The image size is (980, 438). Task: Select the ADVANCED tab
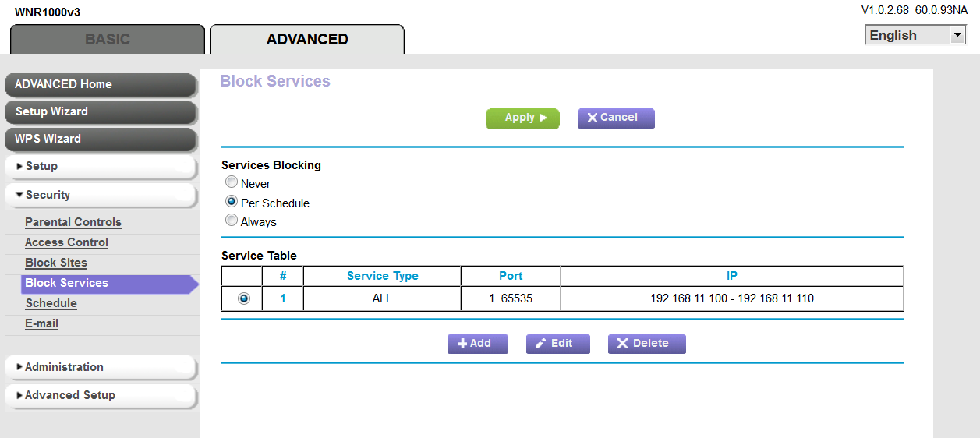(307, 39)
